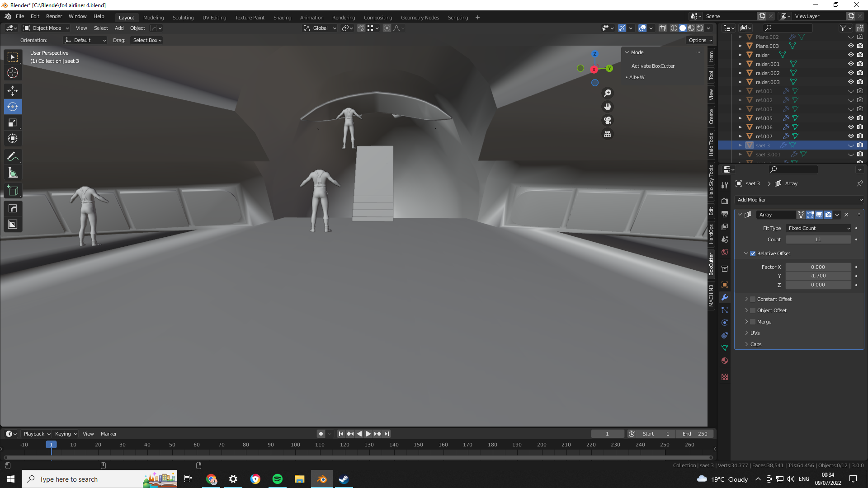Select the Cursor tool
This screenshot has height=488, width=868.
(13, 73)
